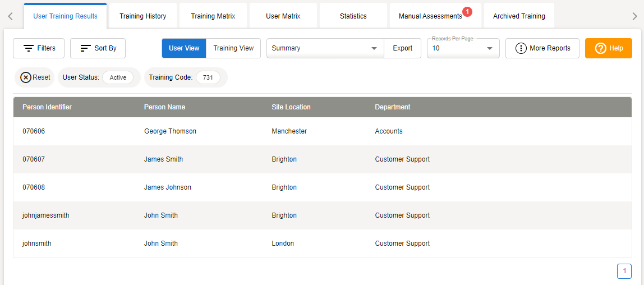
Task: Select page 1 in pagination
Action: coord(624,271)
